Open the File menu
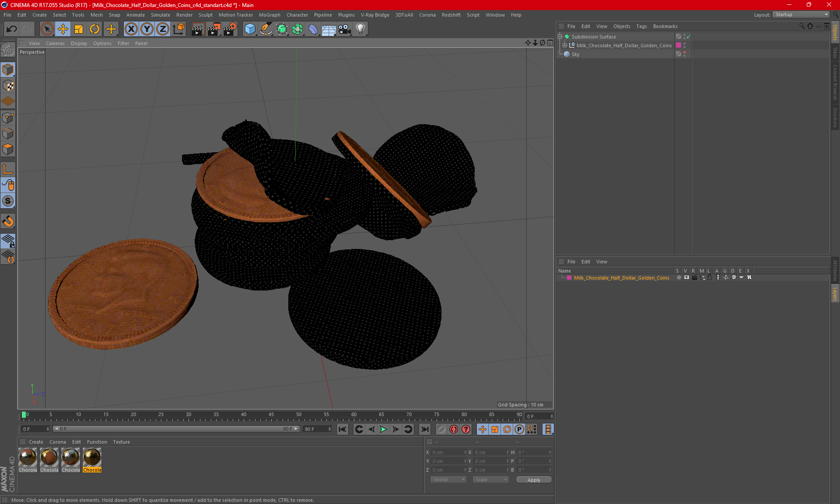The height and width of the screenshot is (504, 840). [x=7, y=15]
